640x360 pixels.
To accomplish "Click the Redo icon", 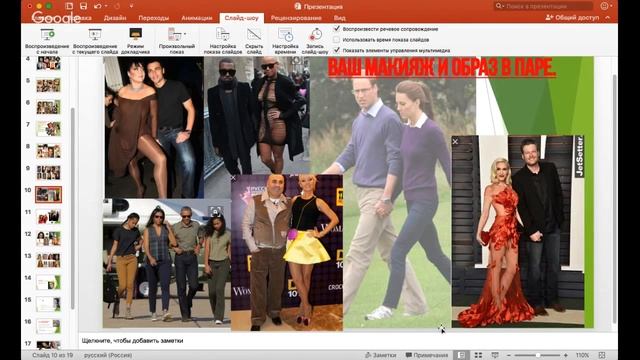I will pos(117,6).
